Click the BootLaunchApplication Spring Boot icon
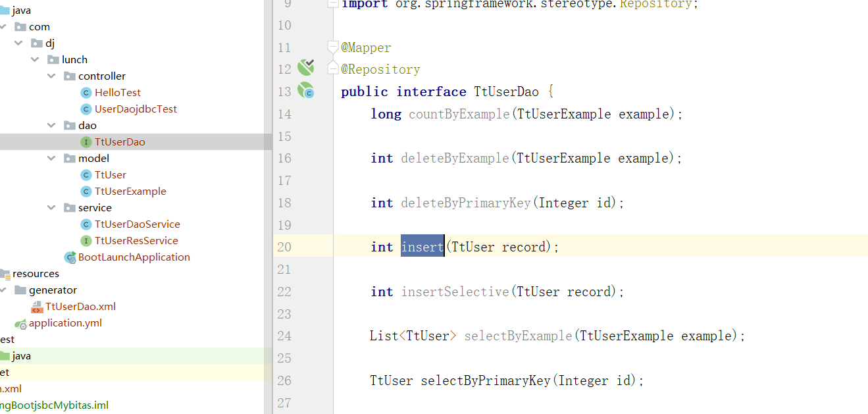This screenshot has height=414, width=868. [x=70, y=257]
